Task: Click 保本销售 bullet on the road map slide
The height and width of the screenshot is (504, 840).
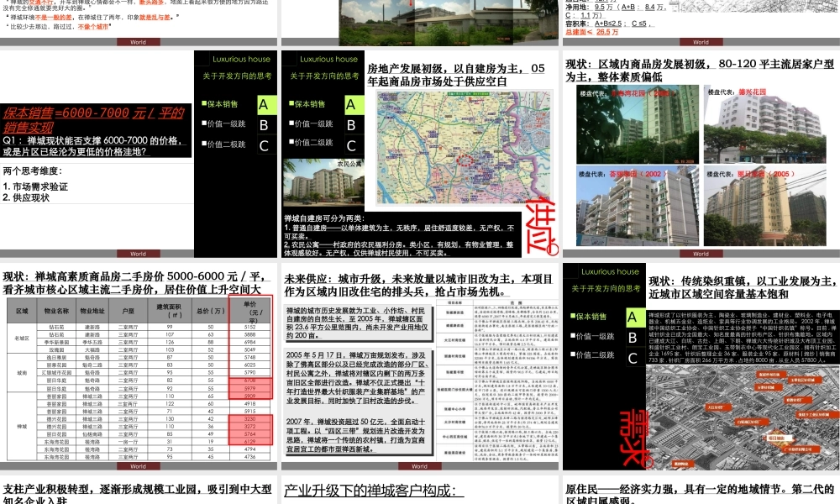Action: (307, 104)
